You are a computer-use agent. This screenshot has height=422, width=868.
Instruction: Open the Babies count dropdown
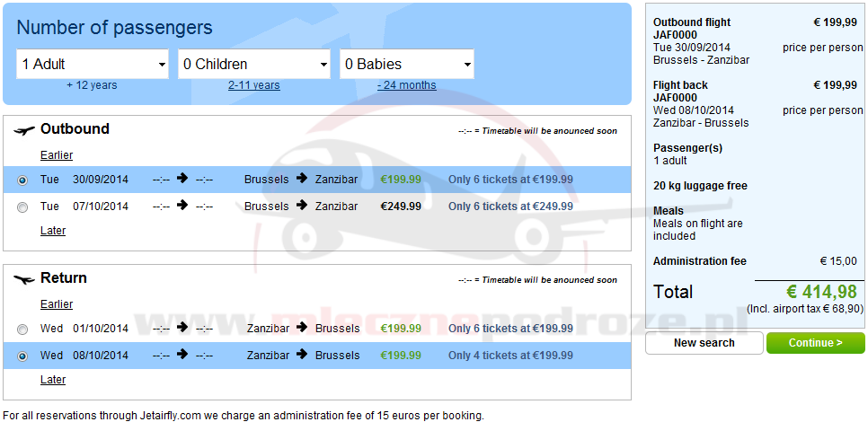coord(407,65)
